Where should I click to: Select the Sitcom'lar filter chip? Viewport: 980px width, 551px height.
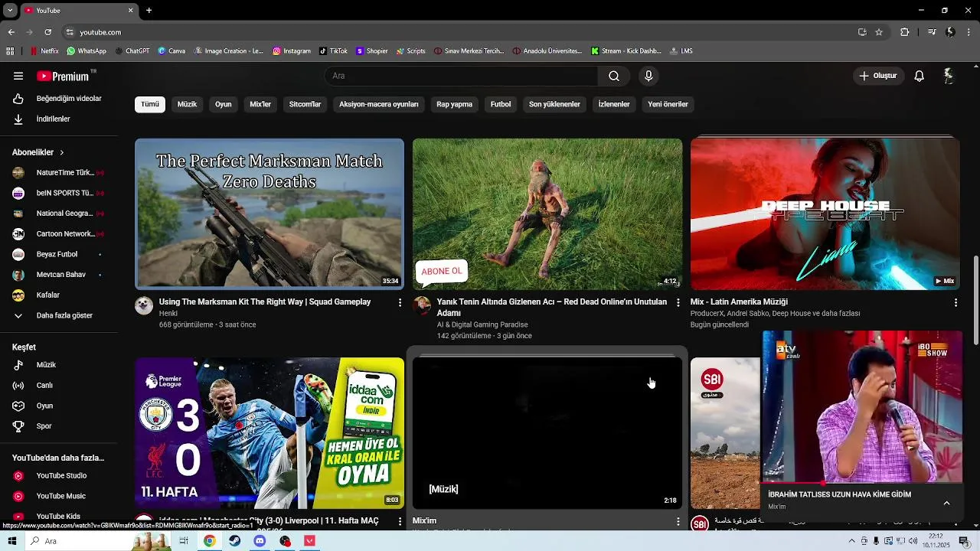click(305, 104)
